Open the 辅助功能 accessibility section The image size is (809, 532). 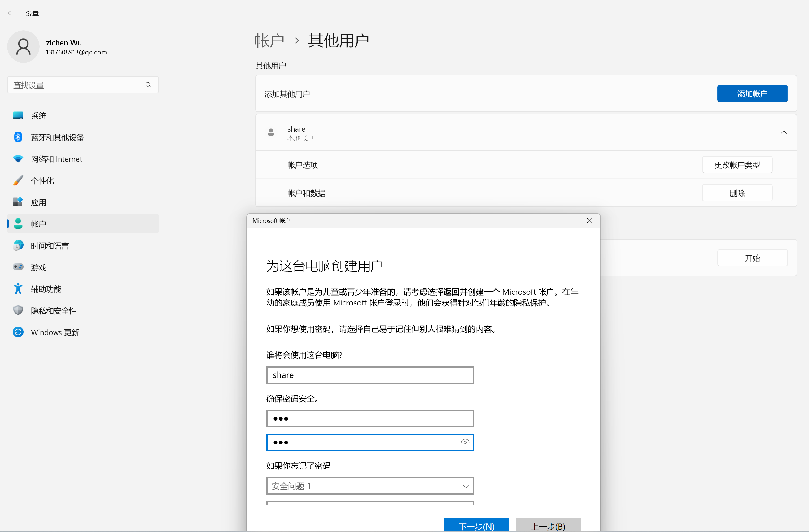pos(46,289)
